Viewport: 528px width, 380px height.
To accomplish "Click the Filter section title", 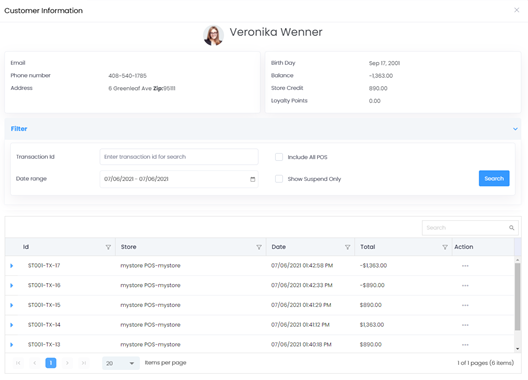I will pyautogui.click(x=19, y=129).
